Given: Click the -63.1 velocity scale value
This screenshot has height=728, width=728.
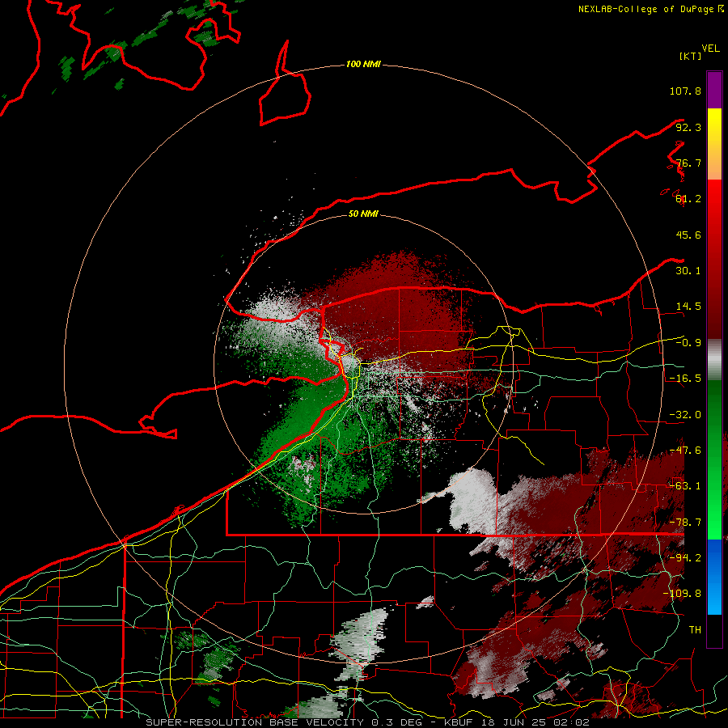Looking at the screenshot, I should click(x=685, y=486).
